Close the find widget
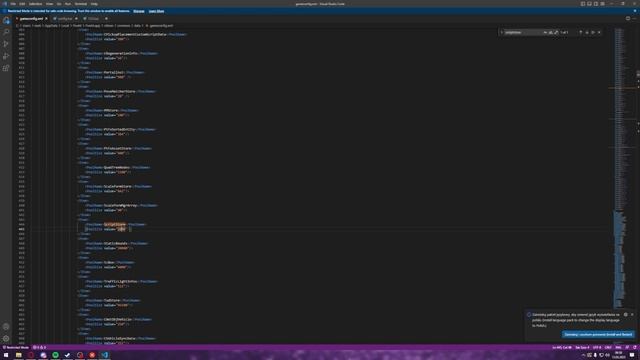The image size is (640, 360). pyautogui.click(x=599, y=32)
